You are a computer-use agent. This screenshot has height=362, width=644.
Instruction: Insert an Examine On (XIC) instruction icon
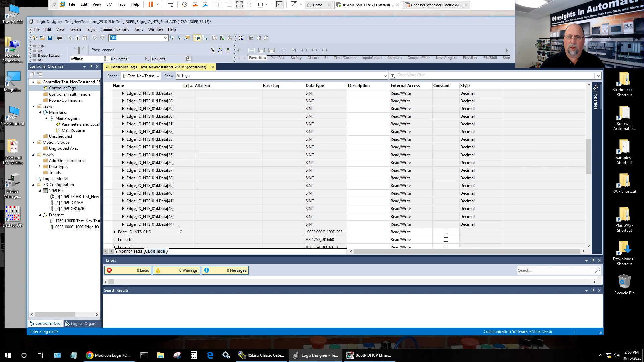(284, 50)
